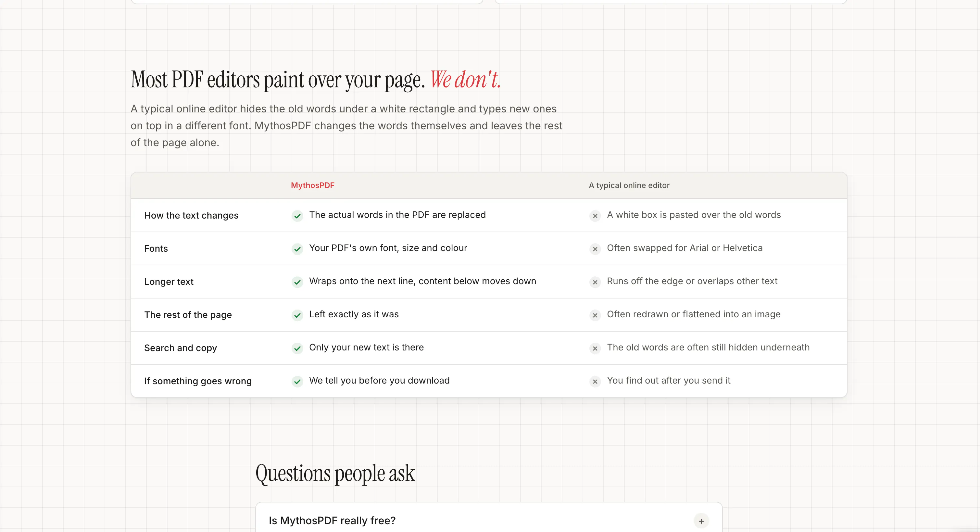This screenshot has height=532, width=980.
Task: Click the green check icon beside 'Wraps onto the next line'
Action: (x=297, y=282)
